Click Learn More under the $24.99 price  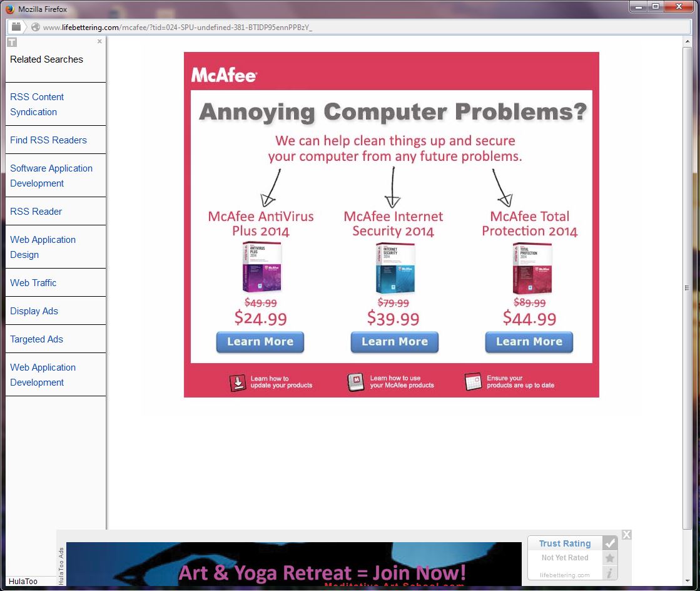260,342
